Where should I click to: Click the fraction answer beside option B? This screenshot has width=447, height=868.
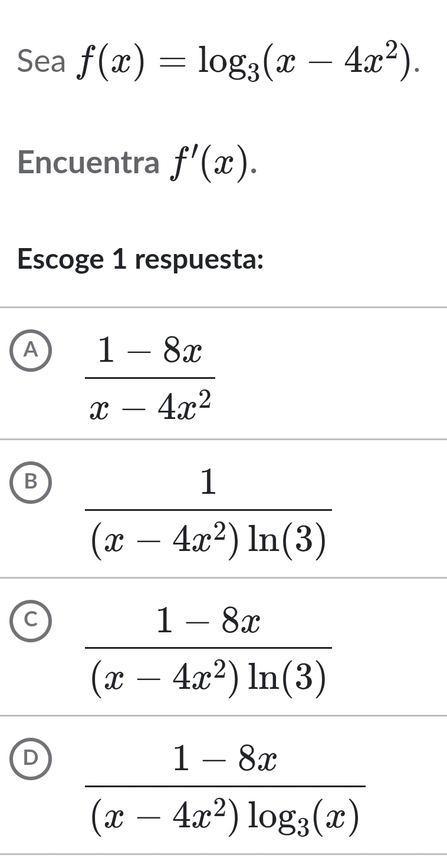(209, 510)
